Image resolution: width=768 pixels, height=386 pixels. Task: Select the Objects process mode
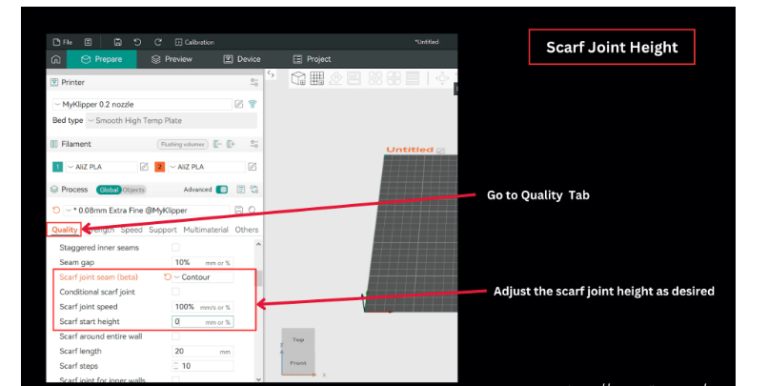pyautogui.click(x=134, y=190)
